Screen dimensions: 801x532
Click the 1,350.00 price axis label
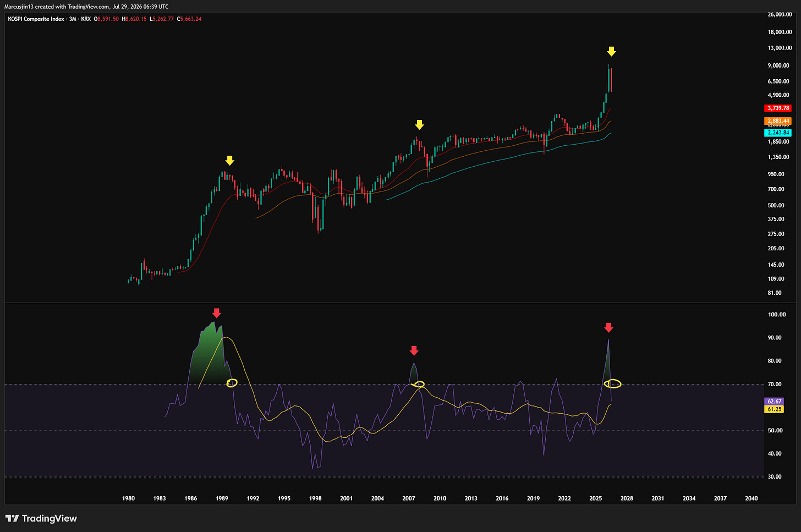pyautogui.click(x=778, y=157)
